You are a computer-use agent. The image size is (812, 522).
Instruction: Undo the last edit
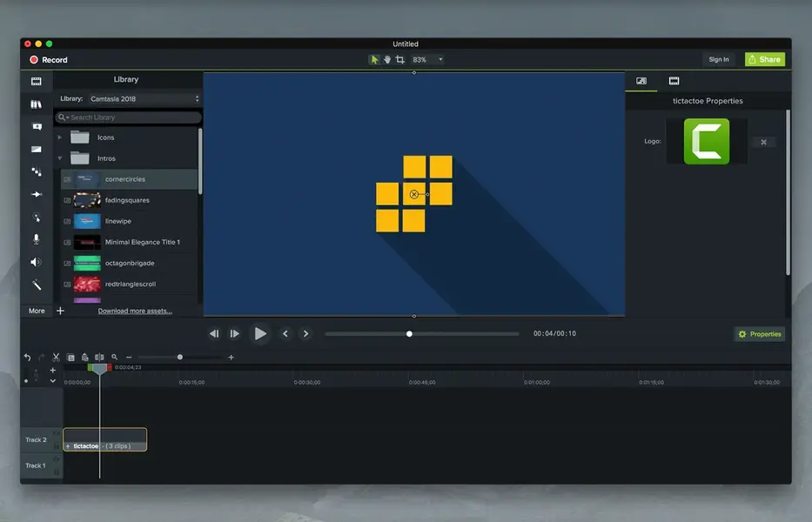[x=26, y=357]
